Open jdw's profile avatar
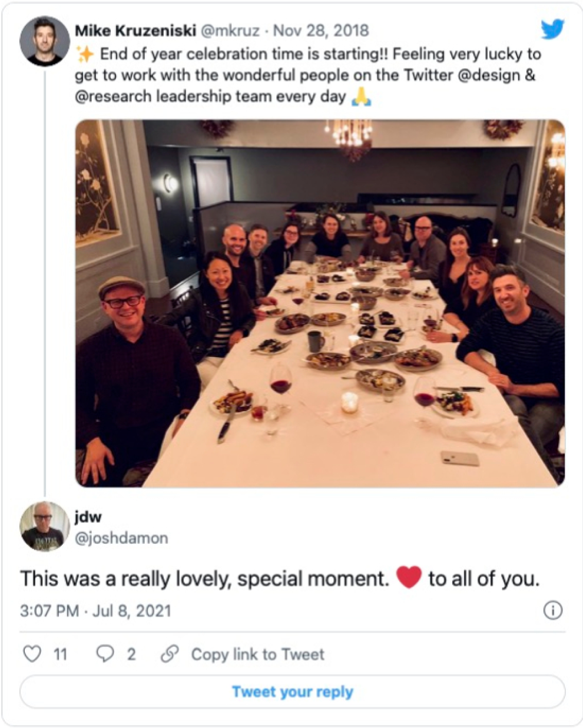Image resolution: width=583 pixels, height=728 pixels. [45, 527]
